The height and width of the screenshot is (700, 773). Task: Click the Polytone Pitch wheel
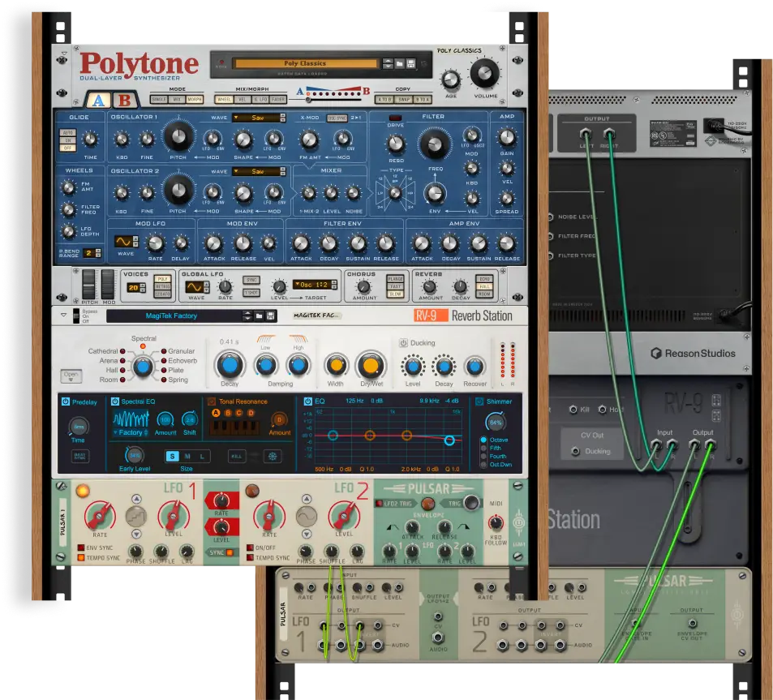[88, 284]
